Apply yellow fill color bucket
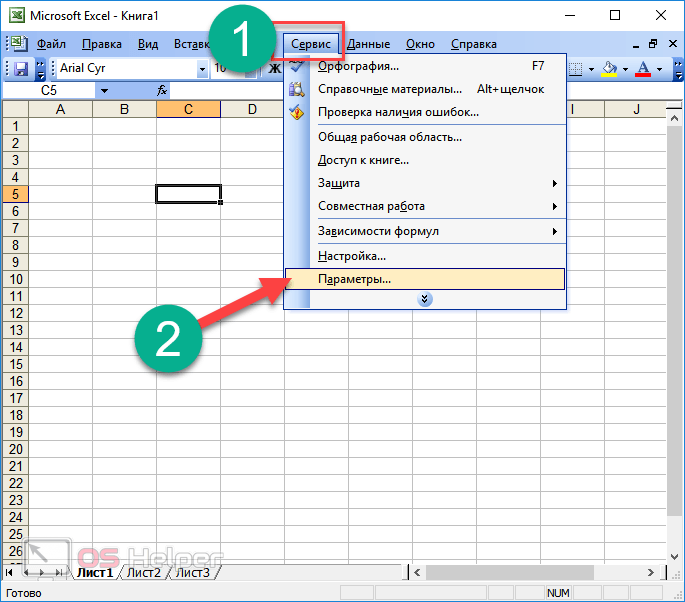 [x=609, y=69]
